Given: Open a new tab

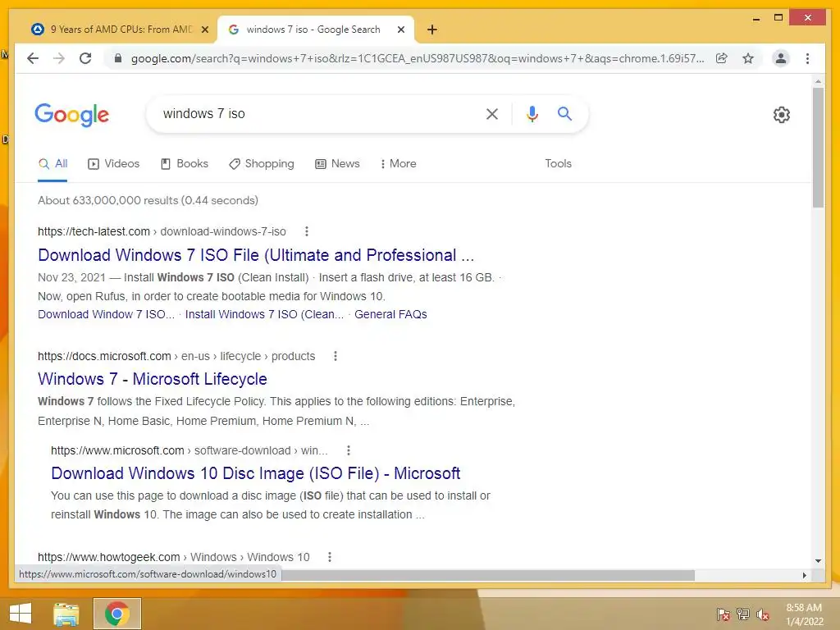Looking at the screenshot, I should tap(431, 30).
